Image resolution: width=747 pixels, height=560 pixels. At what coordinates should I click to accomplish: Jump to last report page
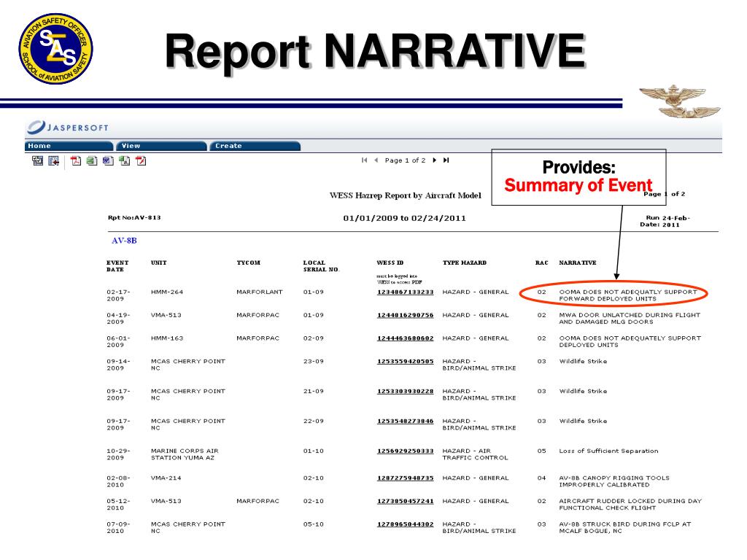tap(446, 160)
